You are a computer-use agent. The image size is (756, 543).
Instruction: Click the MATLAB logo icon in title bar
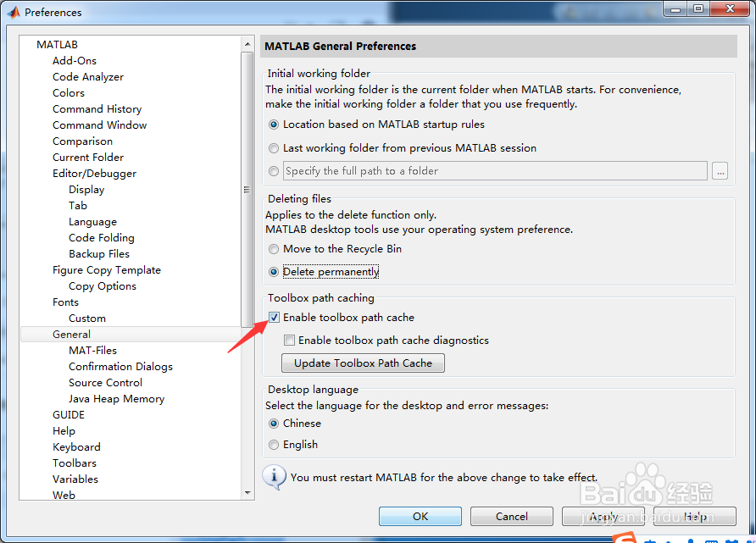pyautogui.click(x=14, y=12)
